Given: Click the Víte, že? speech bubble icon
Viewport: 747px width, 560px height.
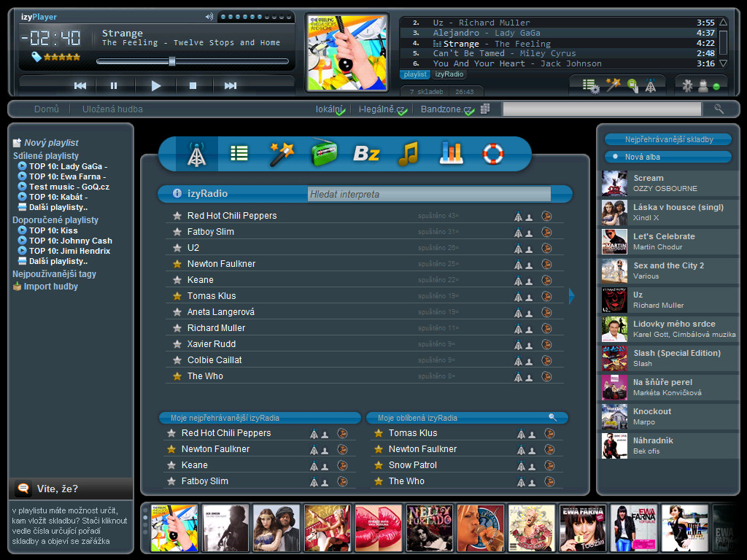Looking at the screenshot, I should pyautogui.click(x=23, y=489).
